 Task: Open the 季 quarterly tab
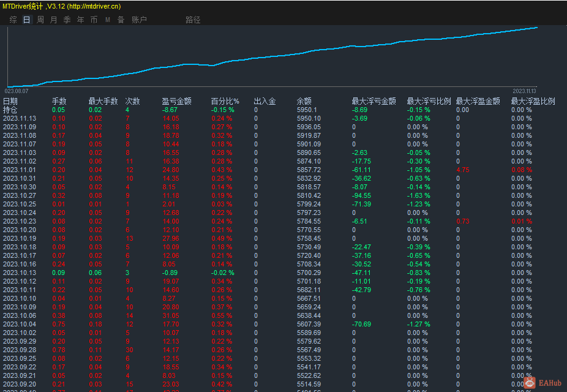click(x=67, y=20)
